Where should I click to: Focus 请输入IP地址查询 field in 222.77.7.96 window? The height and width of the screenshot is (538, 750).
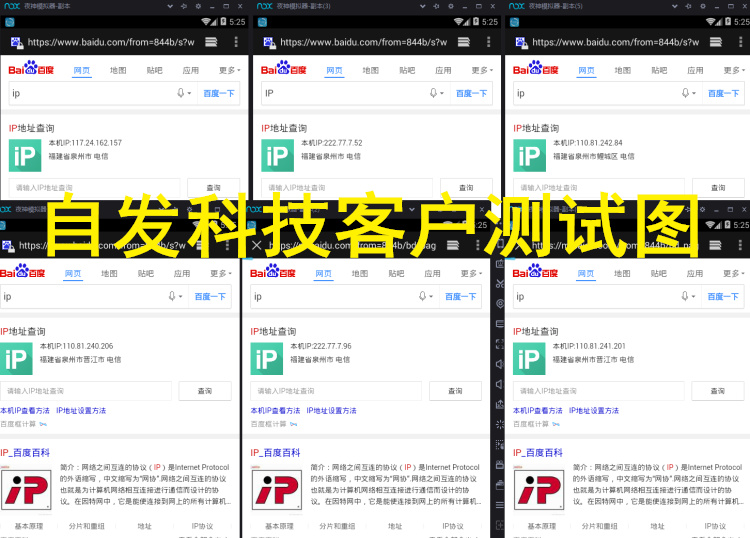pos(336,391)
